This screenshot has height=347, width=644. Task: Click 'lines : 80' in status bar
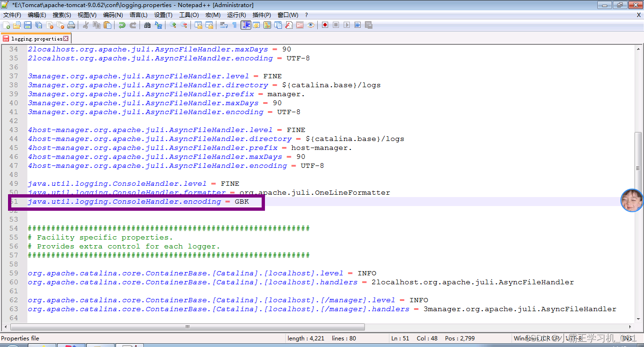click(x=344, y=339)
